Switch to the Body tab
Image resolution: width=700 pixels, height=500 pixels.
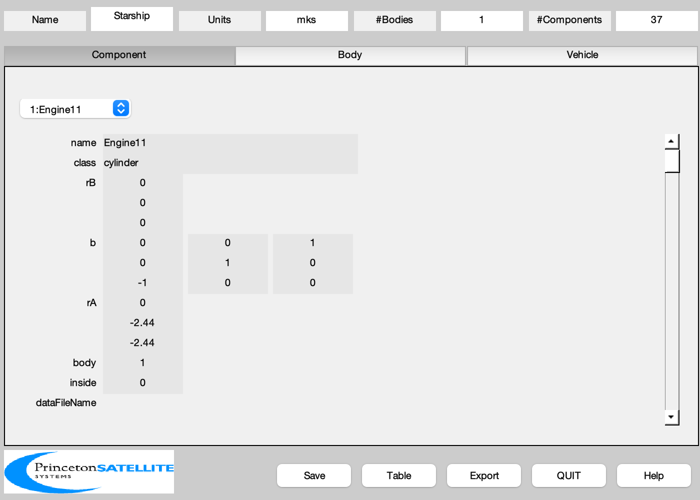pos(350,55)
